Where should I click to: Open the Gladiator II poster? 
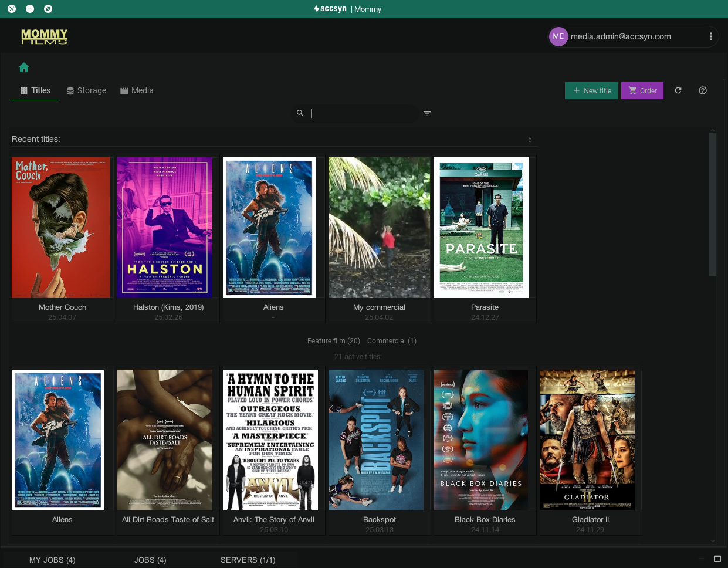click(587, 440)
